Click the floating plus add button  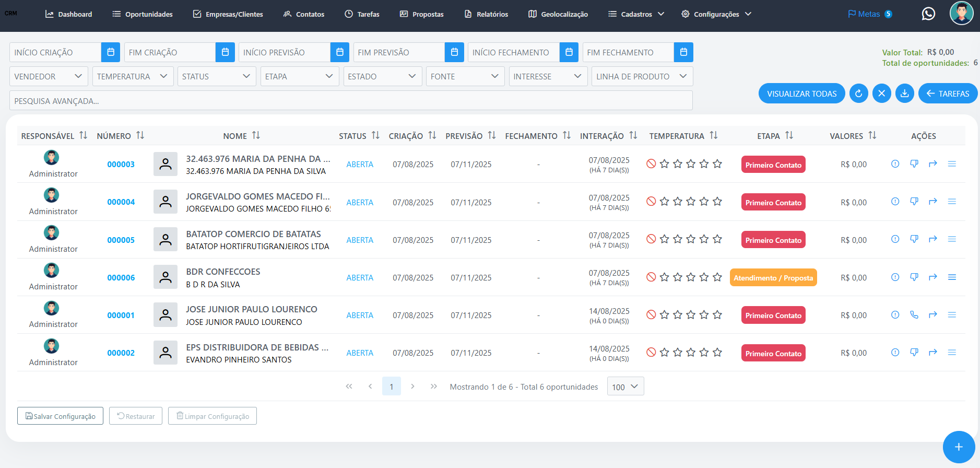pos(958,447)
